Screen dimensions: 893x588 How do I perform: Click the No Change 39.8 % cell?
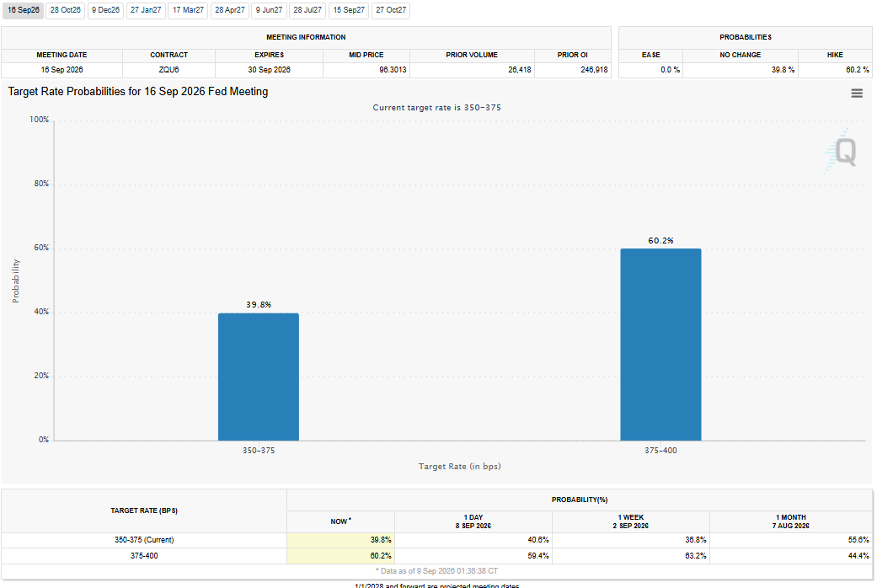[741, 70]
